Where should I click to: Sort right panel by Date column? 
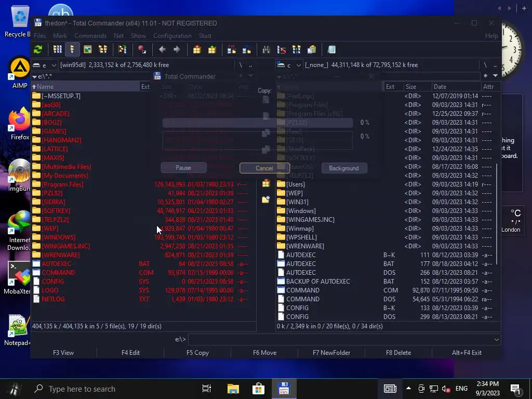click(456, 87)
